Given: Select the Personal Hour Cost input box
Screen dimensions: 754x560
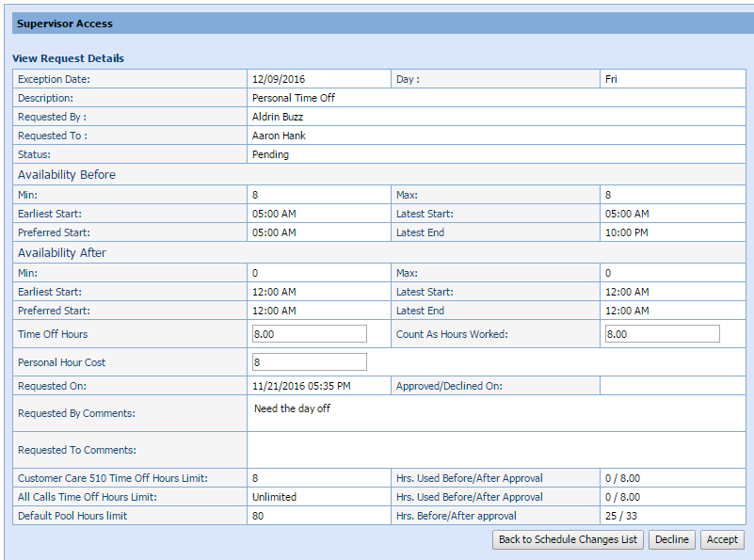Looking at the screenshot, I should coord(309,362).
